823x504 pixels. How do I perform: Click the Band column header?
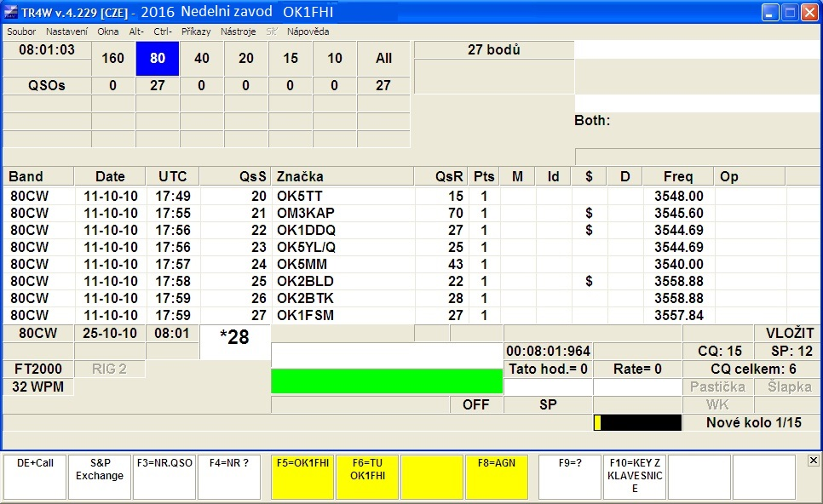point(37,177)
